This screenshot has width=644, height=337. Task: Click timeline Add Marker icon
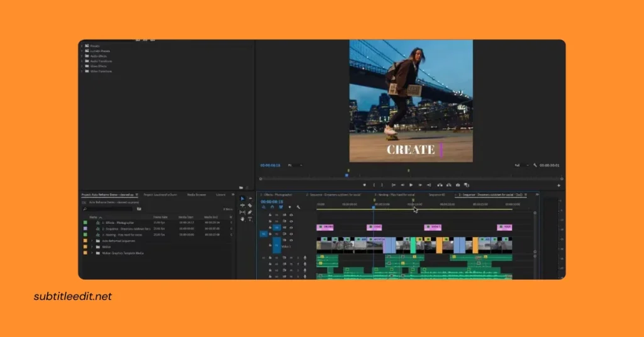(x=289, y=207)
